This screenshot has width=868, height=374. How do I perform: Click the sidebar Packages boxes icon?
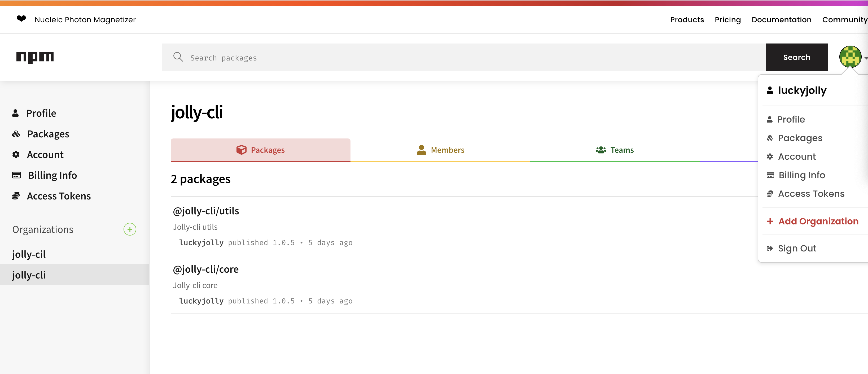coord(16,134)
